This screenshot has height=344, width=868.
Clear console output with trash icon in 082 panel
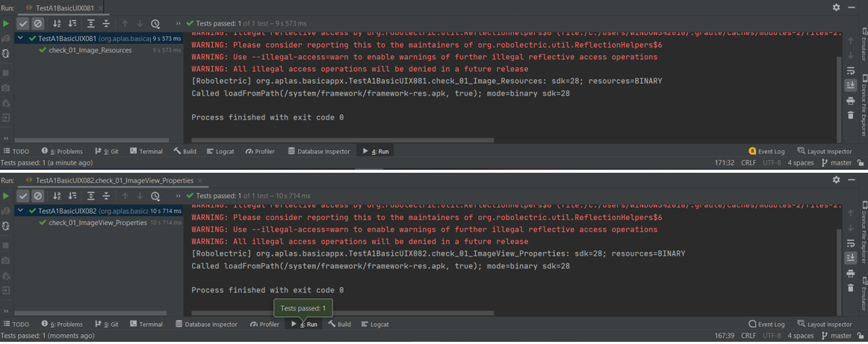coord(851,288)
